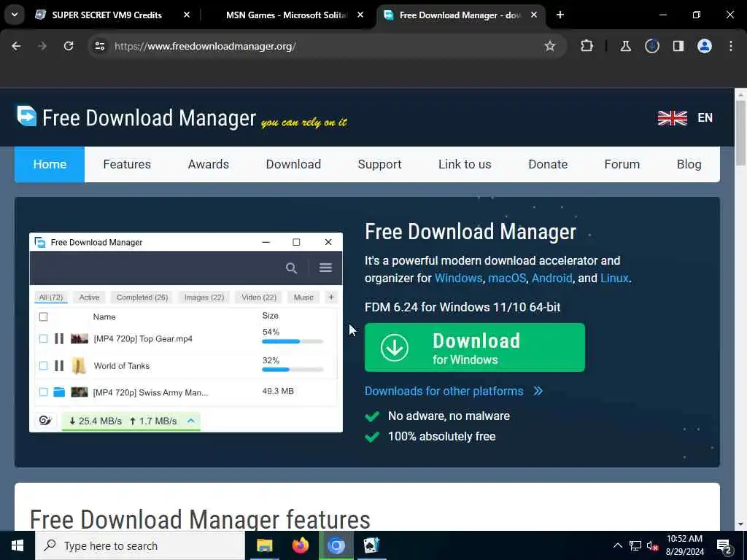This screenshot has width=747, height=560.
Task: Open File Explorer from the taskbar
Action: pyautogui.click(x=264, y=545)
